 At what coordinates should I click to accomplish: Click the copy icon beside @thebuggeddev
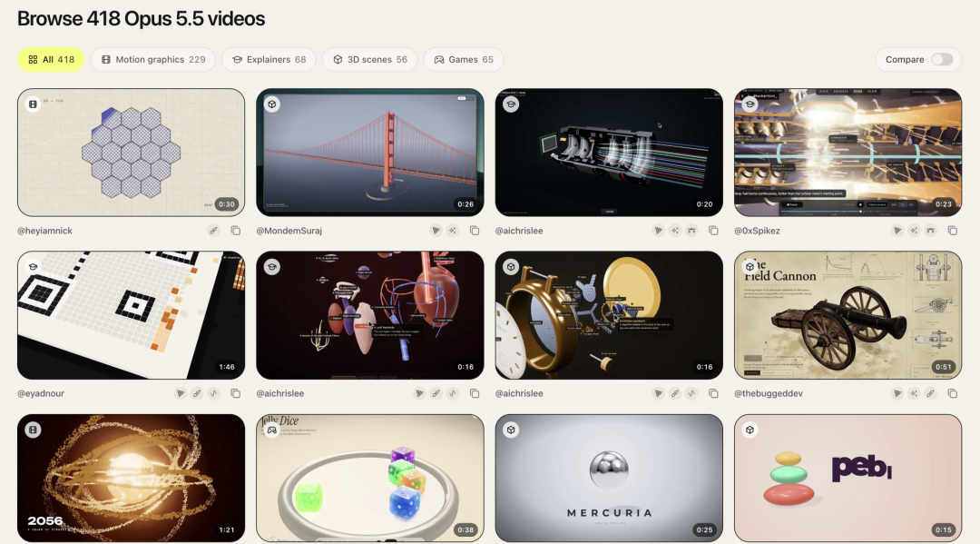(x=953, y=393)
